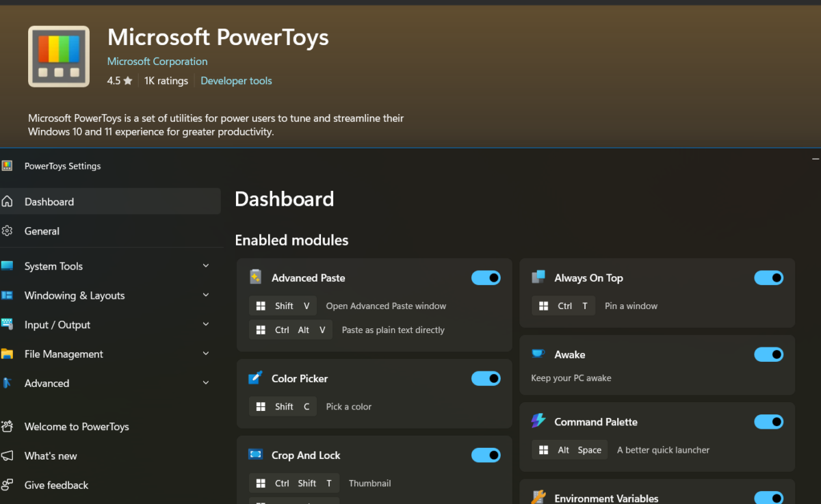Click the What's new megaphone icon
821x504 pixels.
(7, 455)
